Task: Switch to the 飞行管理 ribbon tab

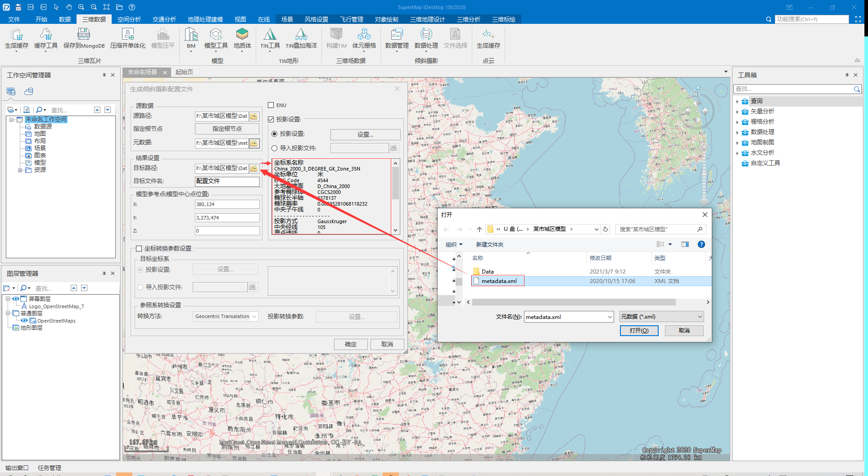Action: pos(351,19)
